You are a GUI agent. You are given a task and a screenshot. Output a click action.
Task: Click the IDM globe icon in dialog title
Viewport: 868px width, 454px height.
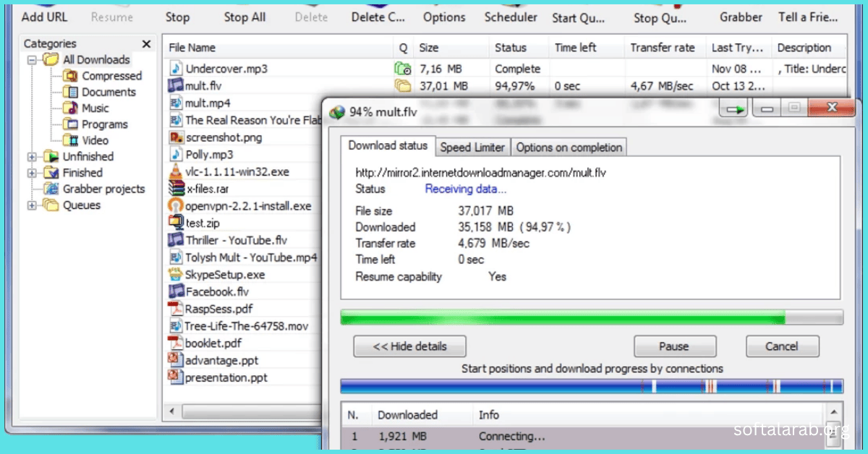[337, 112]
